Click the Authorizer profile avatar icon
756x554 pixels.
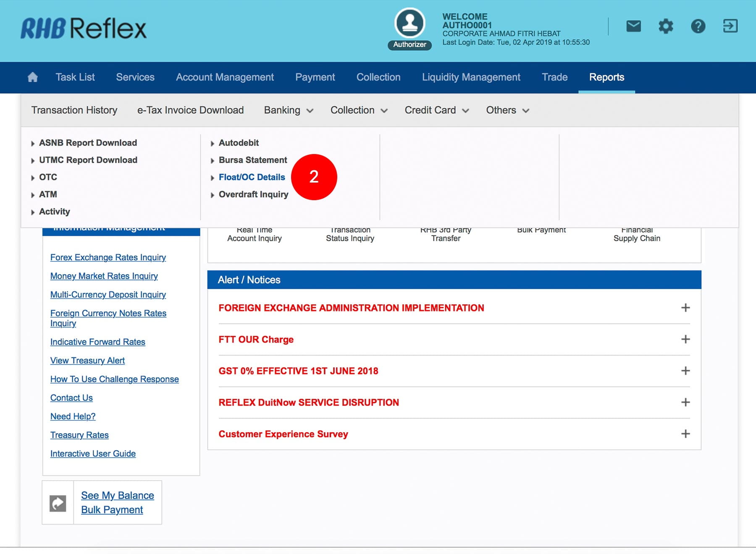click(x=409, y=24)
